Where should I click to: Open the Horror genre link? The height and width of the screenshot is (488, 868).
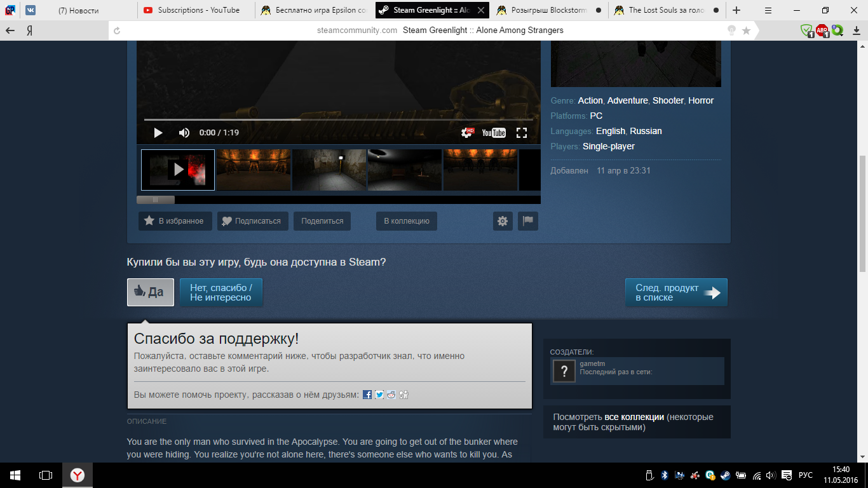[x=701, y=100]
